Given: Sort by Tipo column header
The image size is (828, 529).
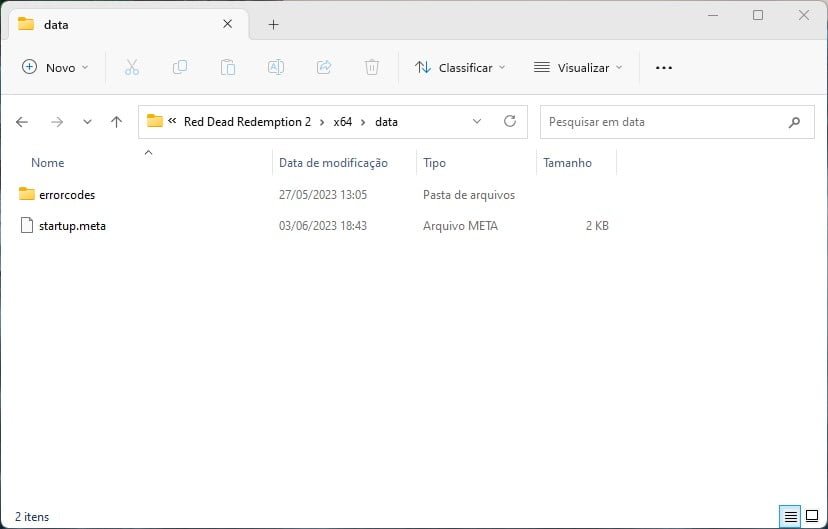Looking at the screenshot, I should [x=434, y=163].
